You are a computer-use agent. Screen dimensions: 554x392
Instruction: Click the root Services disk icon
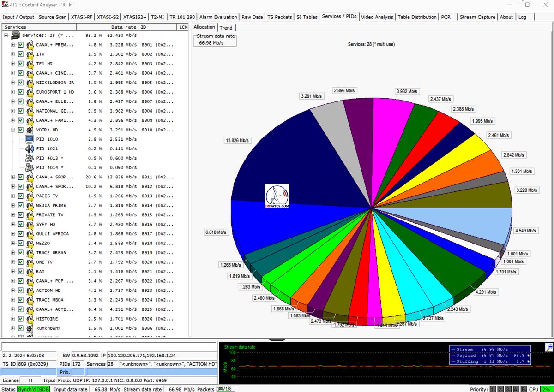pos(16,36)
